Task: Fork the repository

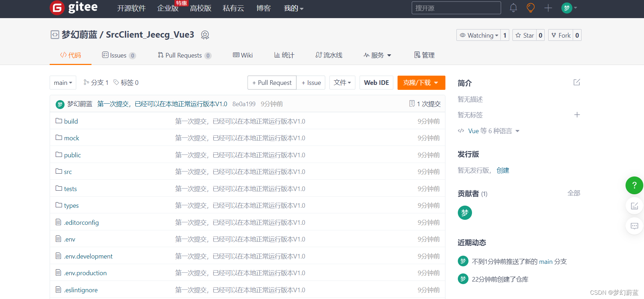Action: click(561, 35)
